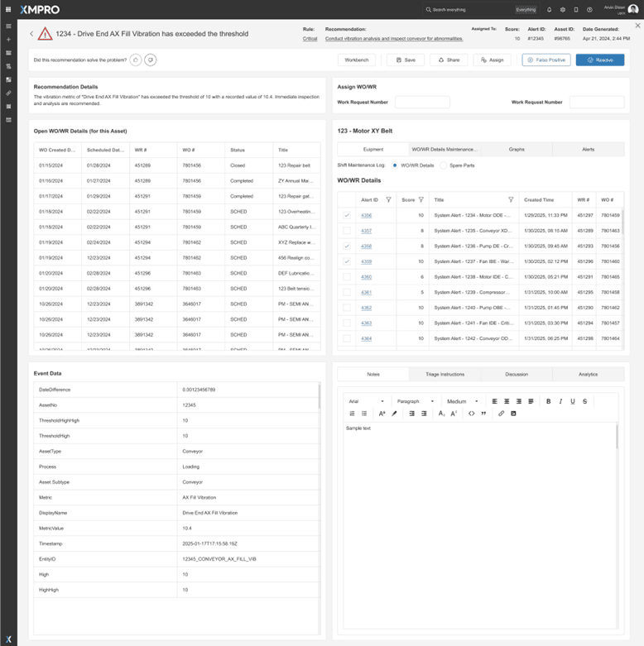Filter the Alert ID column
Screen dimensions: 644x646
coord(388,200)
